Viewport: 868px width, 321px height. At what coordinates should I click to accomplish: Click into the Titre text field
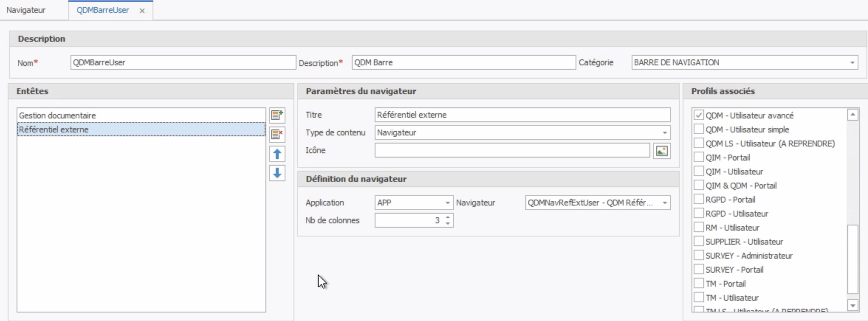click(522, 115)
